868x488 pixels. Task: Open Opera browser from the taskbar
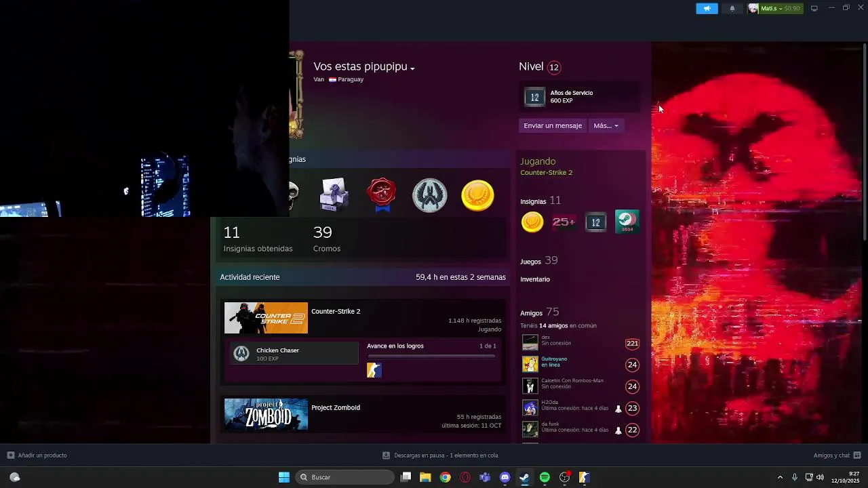[465, 477]
